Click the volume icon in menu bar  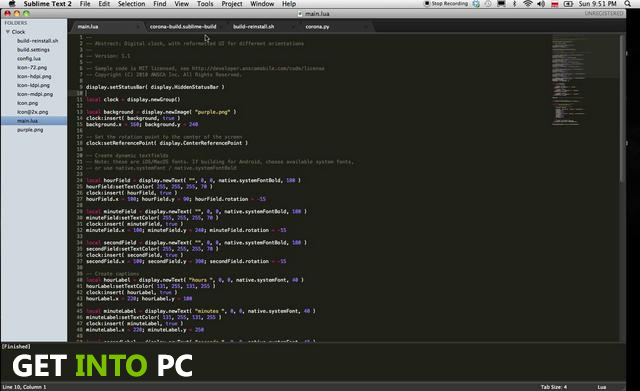click(x=541, y=4)
